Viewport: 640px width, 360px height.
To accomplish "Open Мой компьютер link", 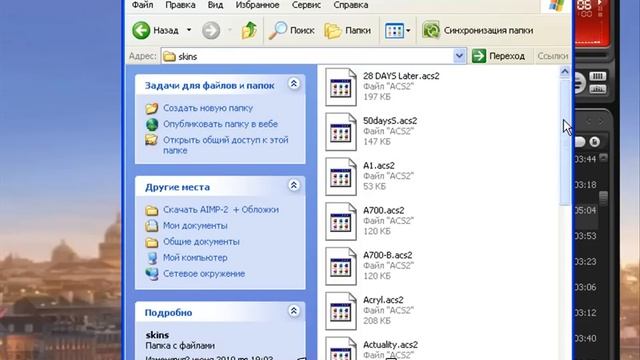I will [x=195, y=258].
